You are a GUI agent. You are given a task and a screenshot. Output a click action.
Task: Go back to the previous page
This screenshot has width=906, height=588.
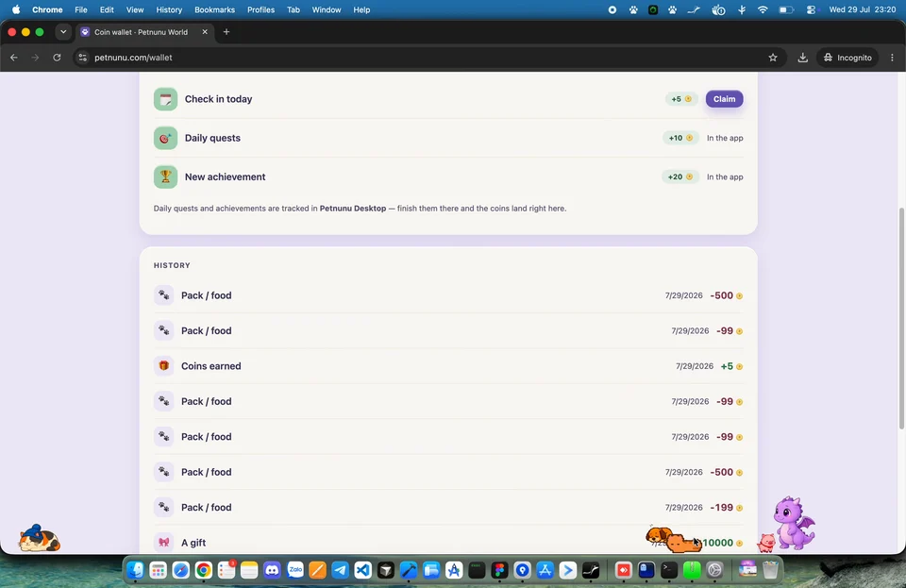14,58
